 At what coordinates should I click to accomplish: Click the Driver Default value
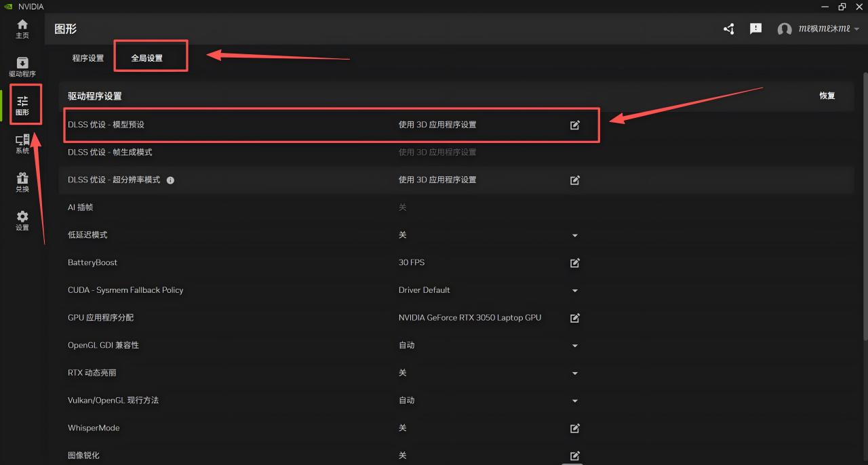(425, 290)
